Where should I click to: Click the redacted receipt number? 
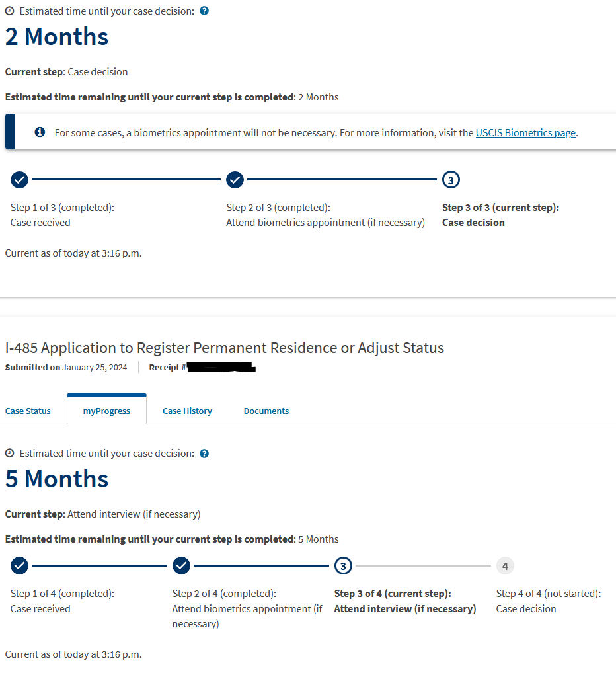tap(221, 367)
